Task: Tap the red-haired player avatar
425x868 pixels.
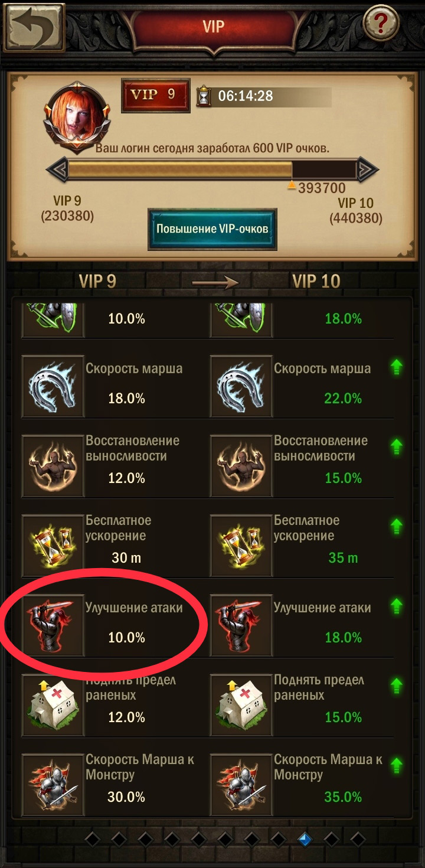Action: pos(77,115)
